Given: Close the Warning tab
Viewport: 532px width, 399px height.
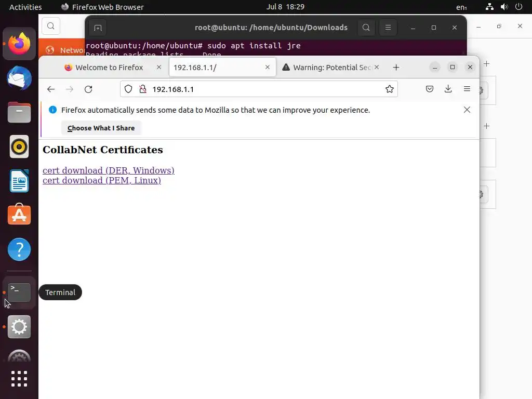Looking at the screenshot, I should pyautogui.click(x=377, y=67).
